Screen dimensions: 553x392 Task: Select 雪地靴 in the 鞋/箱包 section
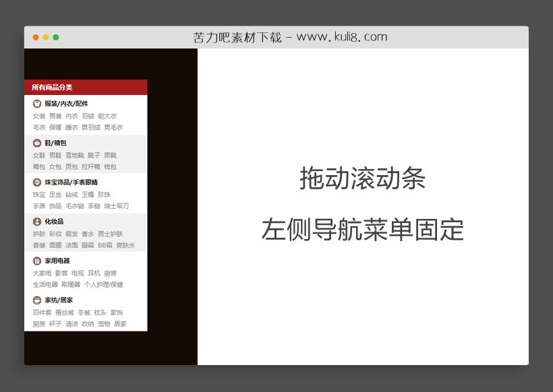pyautogui.click(x=76, y=155)
